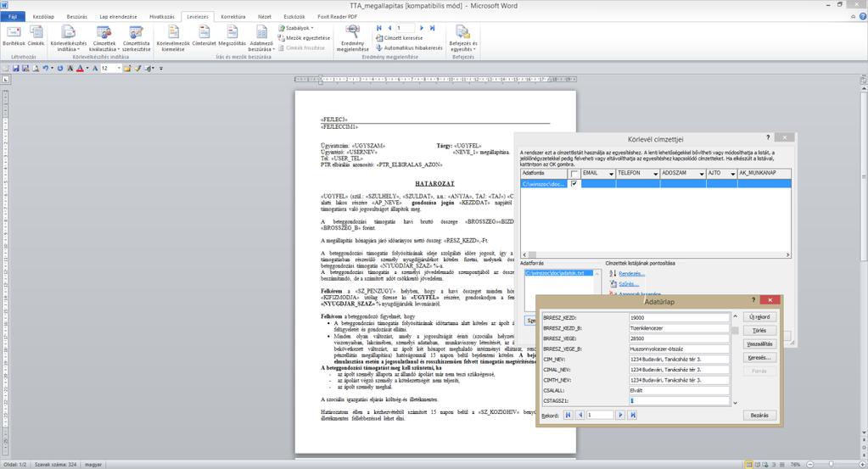Viewport: 868px width, 469px height.
Task: Click the Szűrés... link
Action: coord(629,284)
